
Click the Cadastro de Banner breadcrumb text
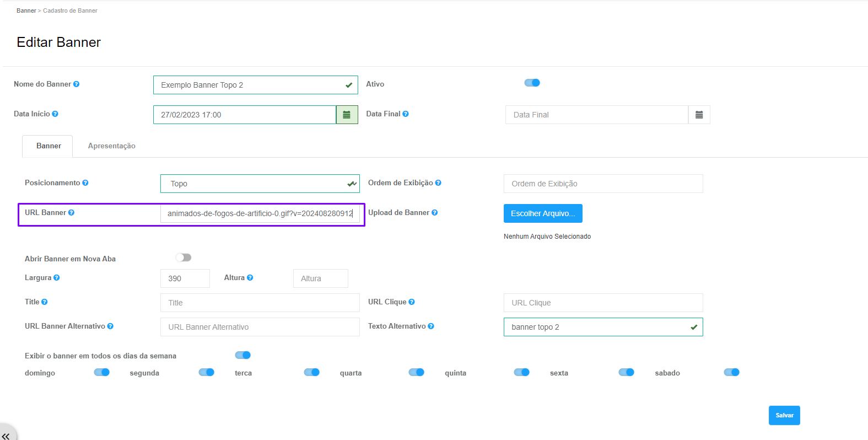pyautogui.click(x=70, y=10)
